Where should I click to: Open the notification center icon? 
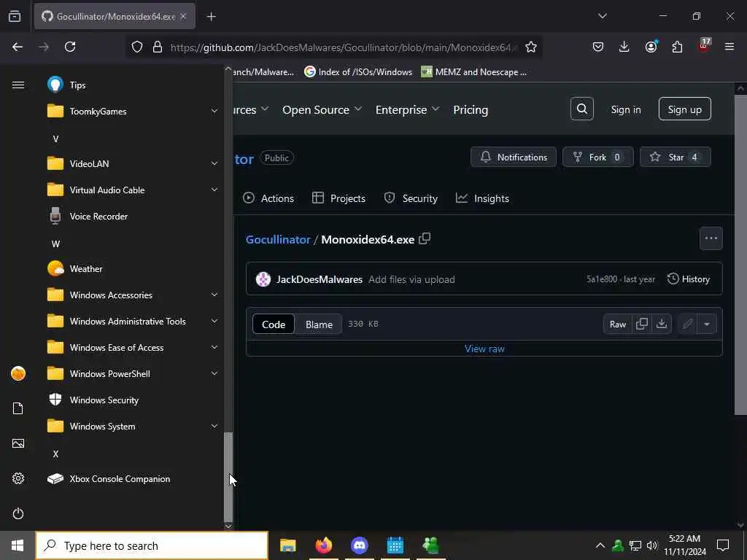pos(723,545)
